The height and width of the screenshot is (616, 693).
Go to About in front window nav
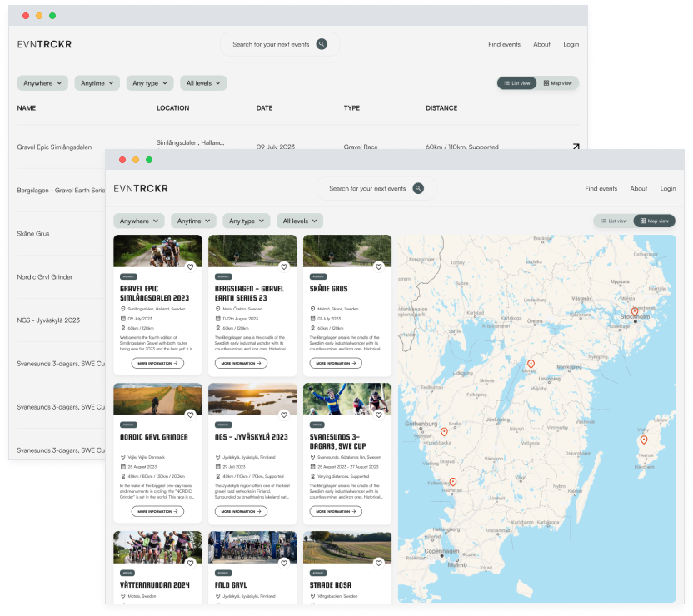[x=639, y=189]
